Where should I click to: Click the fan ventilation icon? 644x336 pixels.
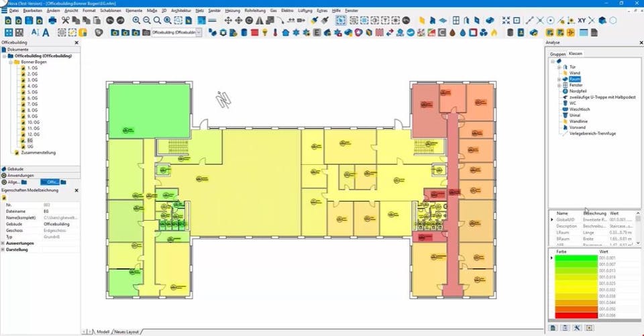484,32
